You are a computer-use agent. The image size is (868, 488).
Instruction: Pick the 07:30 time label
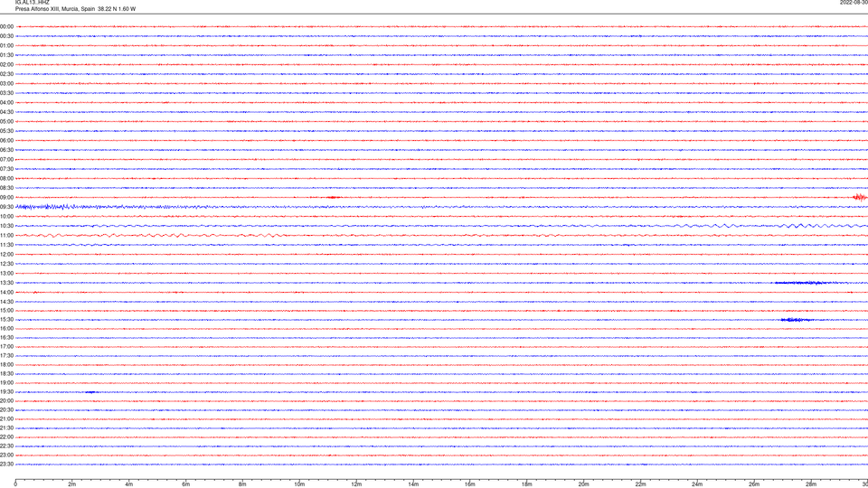(6, 169)
